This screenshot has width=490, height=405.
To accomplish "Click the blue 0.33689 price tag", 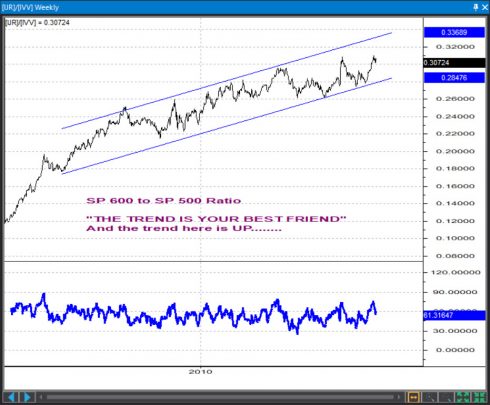I will coord(454,32).
